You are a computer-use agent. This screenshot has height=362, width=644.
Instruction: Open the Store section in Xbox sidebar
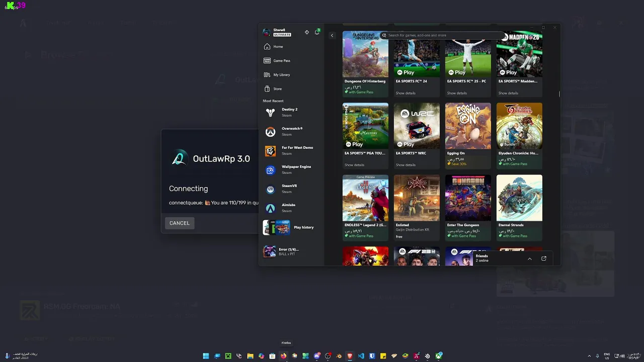(292, 89)
